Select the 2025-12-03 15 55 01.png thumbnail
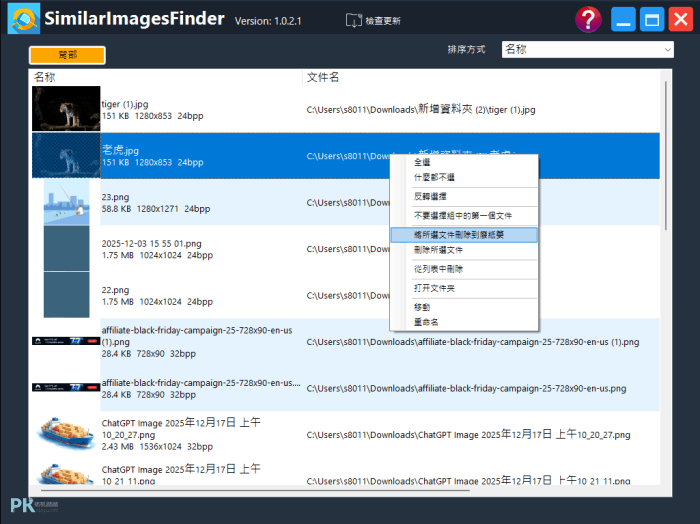 tap(66, 249)
